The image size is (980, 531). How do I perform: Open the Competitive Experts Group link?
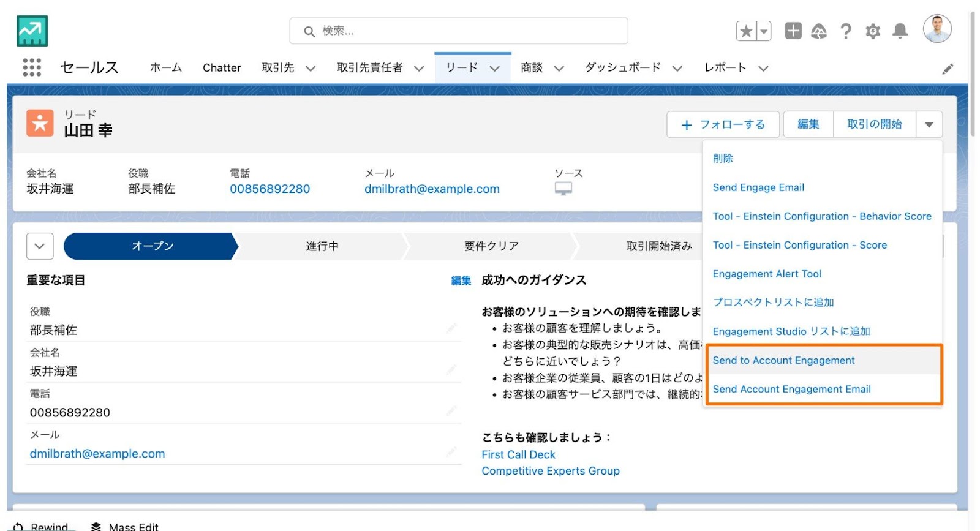[551, 471]
